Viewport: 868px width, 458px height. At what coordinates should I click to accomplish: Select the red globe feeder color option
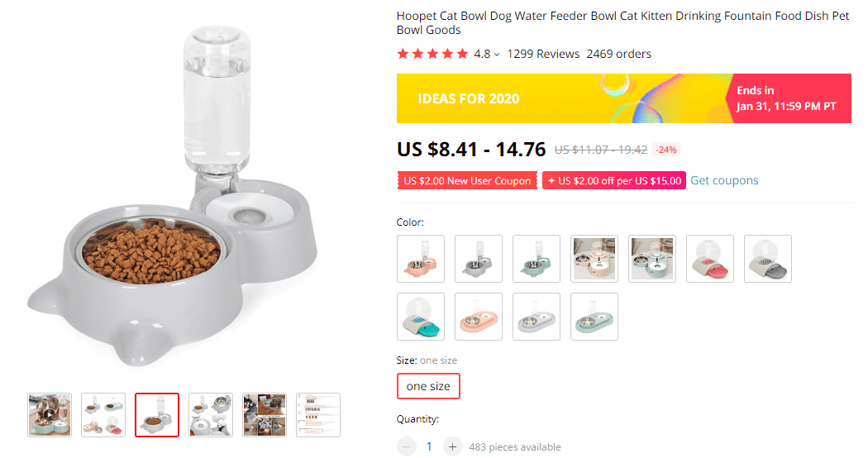point(710,259)
